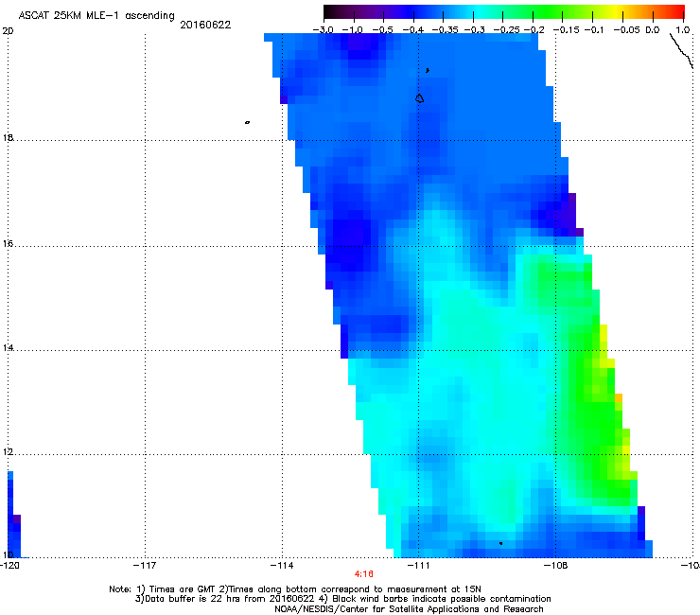The width and height of the screenshot is (700, 615).
Task: Click the red time stamp 4:16
Action: [x=364, y=574]
